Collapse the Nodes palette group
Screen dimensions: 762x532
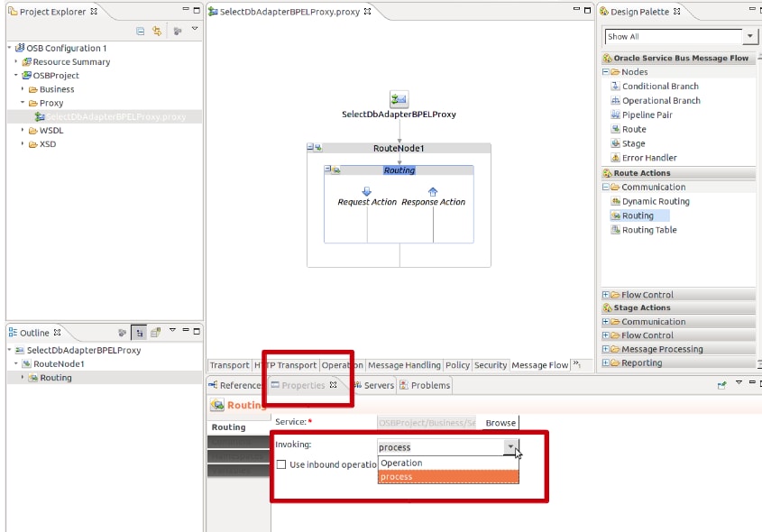coord(605,71)
